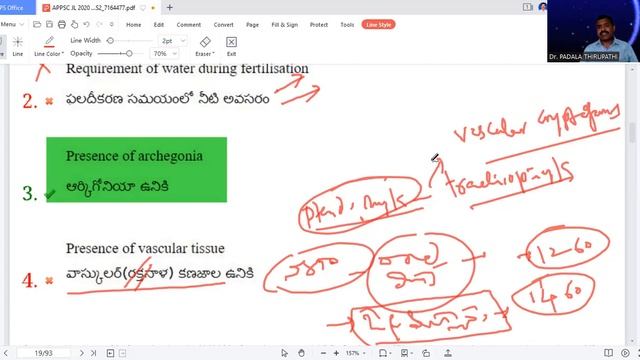Open Line Color pencil picker
The width and height of the screenshot is (640, 360).
49,41
